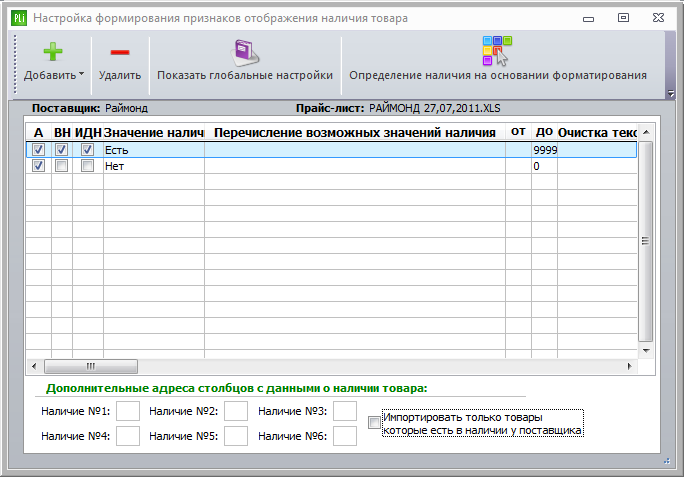
Task: Click the 9999 cell in the до column
Action: point(544,150)
